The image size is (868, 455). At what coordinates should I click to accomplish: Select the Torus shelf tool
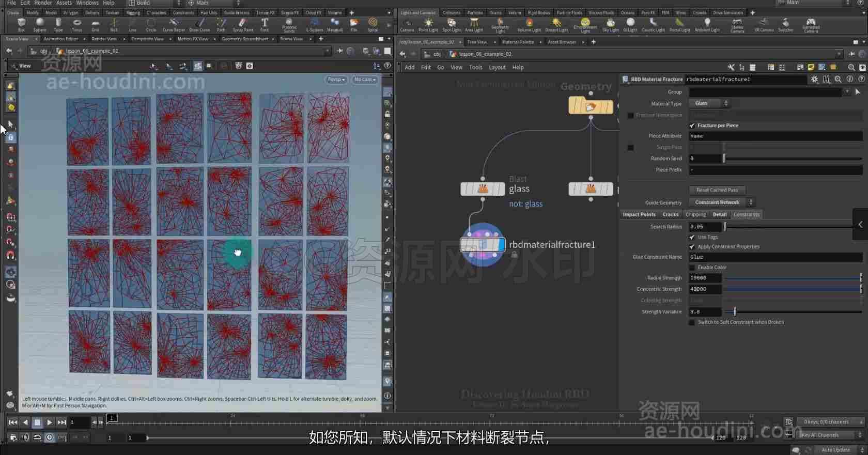[x=77, y=25]
